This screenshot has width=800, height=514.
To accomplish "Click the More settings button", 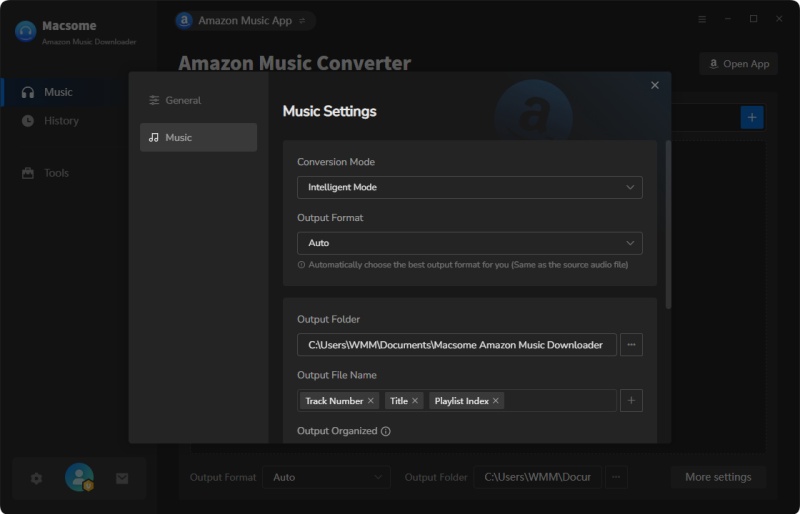I will click(x=718, y=477).
